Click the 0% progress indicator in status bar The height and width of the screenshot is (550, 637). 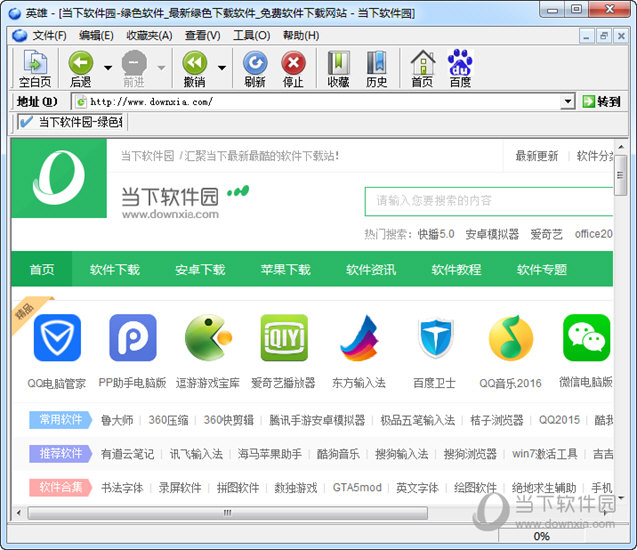pyautogui.click(x=541, y=536)
